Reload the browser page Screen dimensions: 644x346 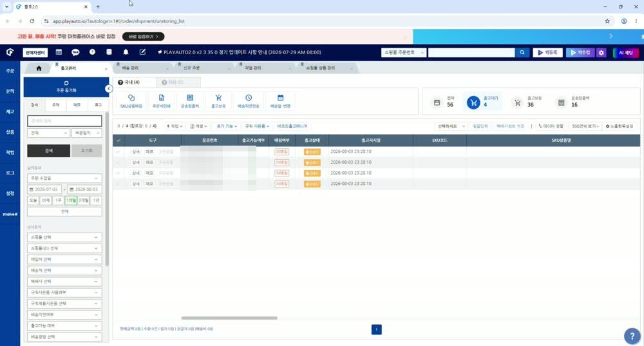(x=32, y=21)
